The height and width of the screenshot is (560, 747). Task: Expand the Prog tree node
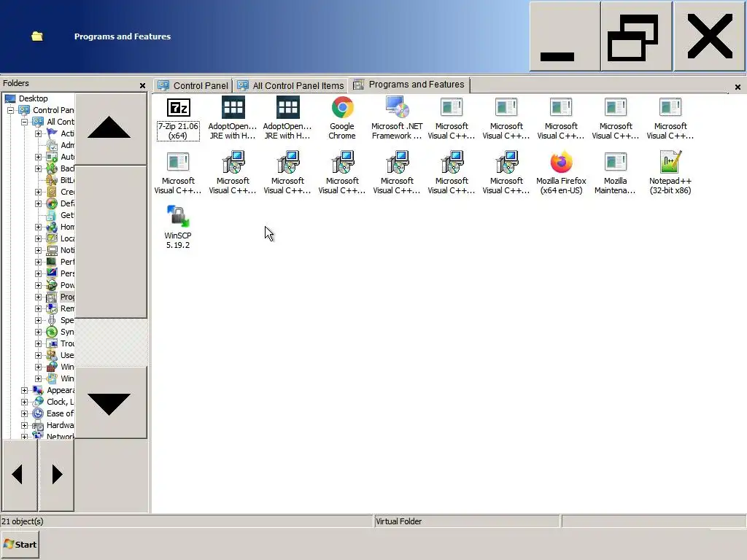38,297
